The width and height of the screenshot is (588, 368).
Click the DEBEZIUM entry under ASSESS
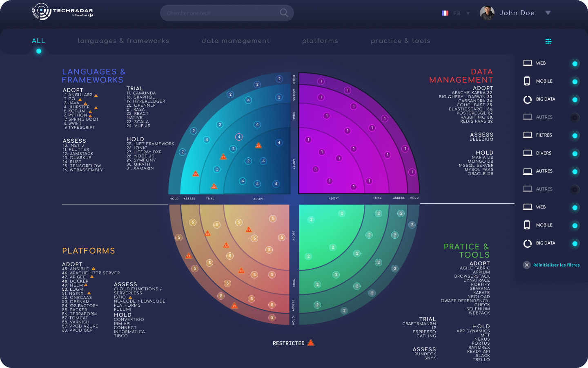click(x=481, y=139)
